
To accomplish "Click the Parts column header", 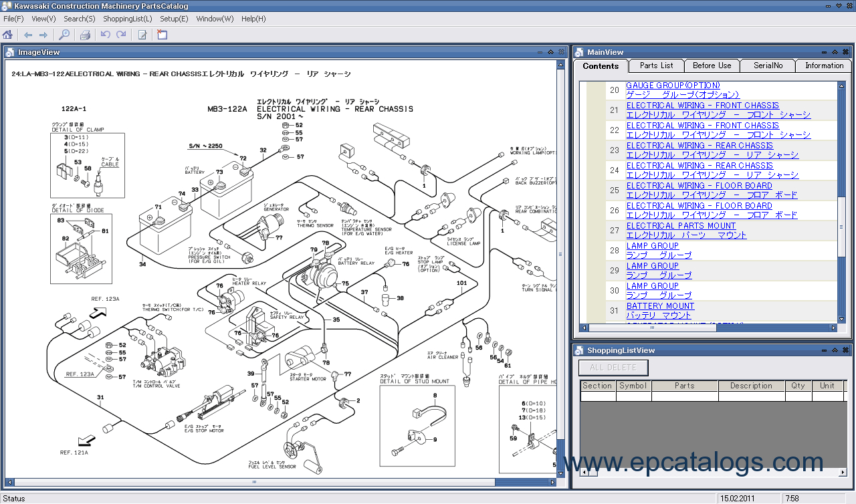I will point(685,386).
